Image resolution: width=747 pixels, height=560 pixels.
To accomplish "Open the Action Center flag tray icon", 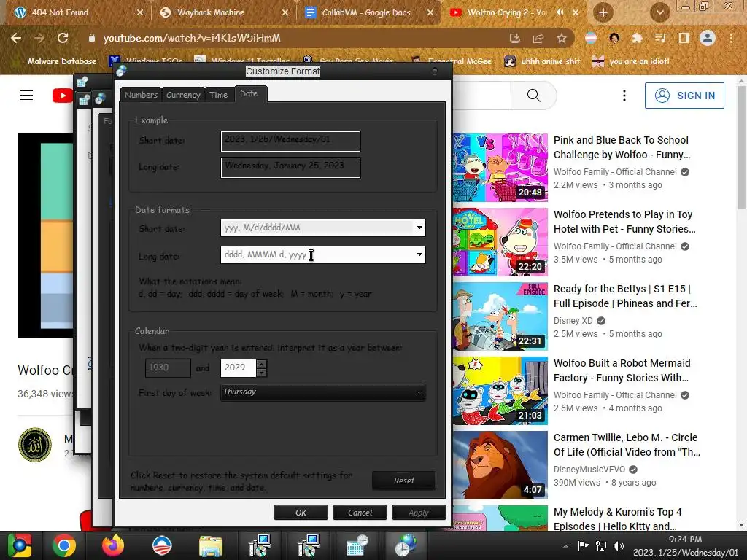I will (583, 545).
